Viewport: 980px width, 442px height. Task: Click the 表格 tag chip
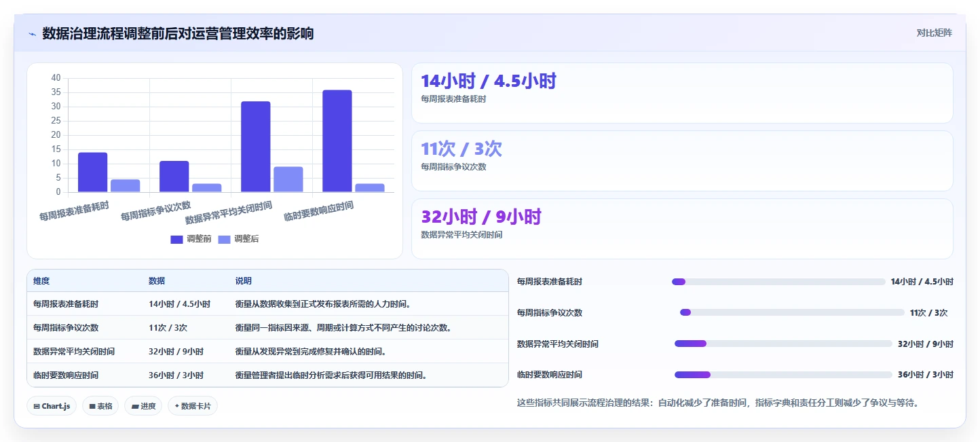[x=100, y=406]
